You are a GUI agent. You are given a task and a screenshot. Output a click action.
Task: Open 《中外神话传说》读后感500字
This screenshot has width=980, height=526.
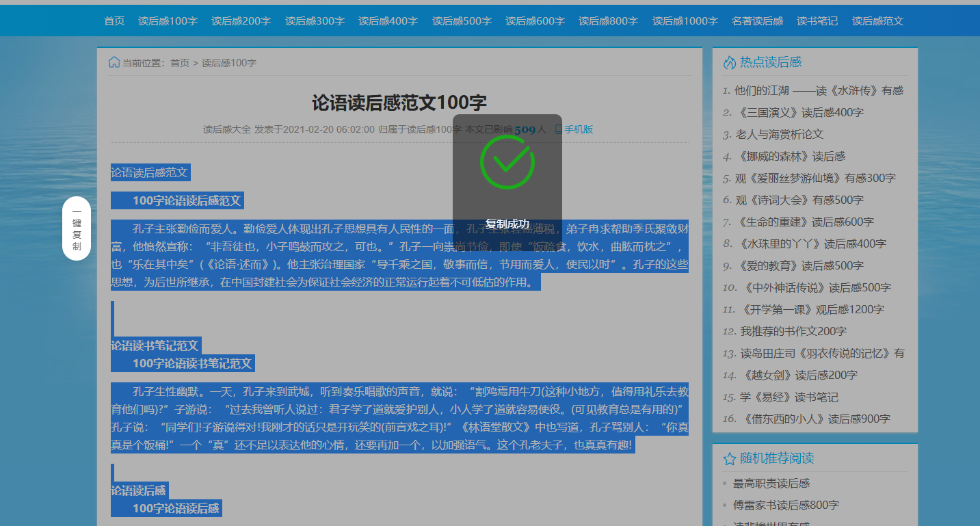click(x=816, y=287)
